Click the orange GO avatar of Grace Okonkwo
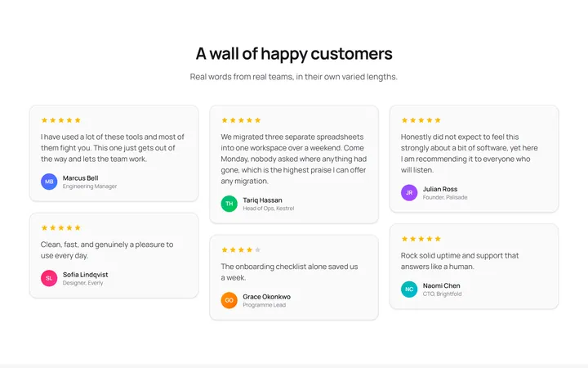 pos(229,300)
